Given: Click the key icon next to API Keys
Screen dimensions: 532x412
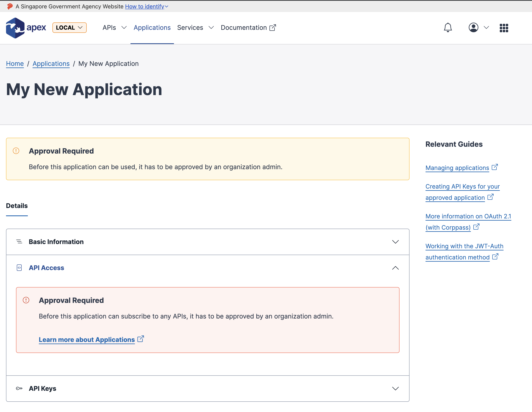Looking at the screenshot, I should pyautogui.click(x=19, y=388).
